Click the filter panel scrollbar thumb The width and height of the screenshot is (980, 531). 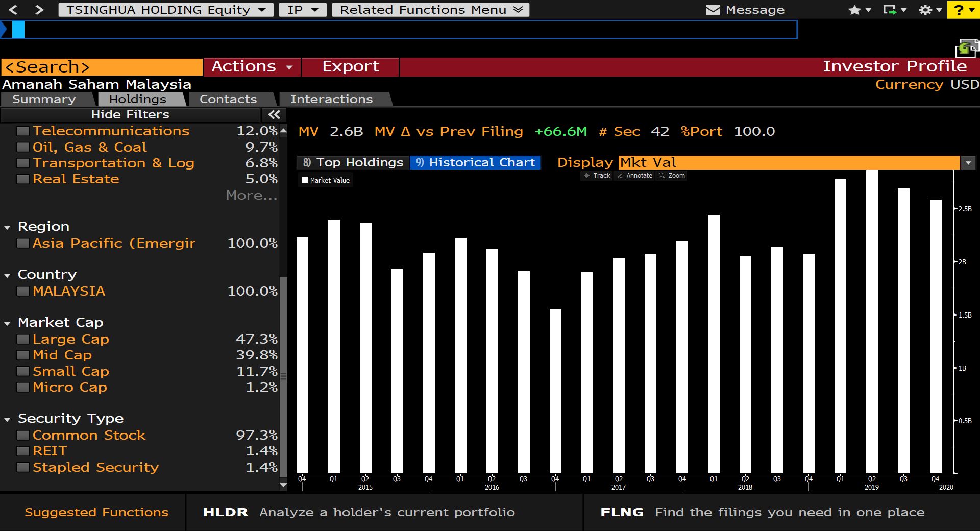pos(283,376)
